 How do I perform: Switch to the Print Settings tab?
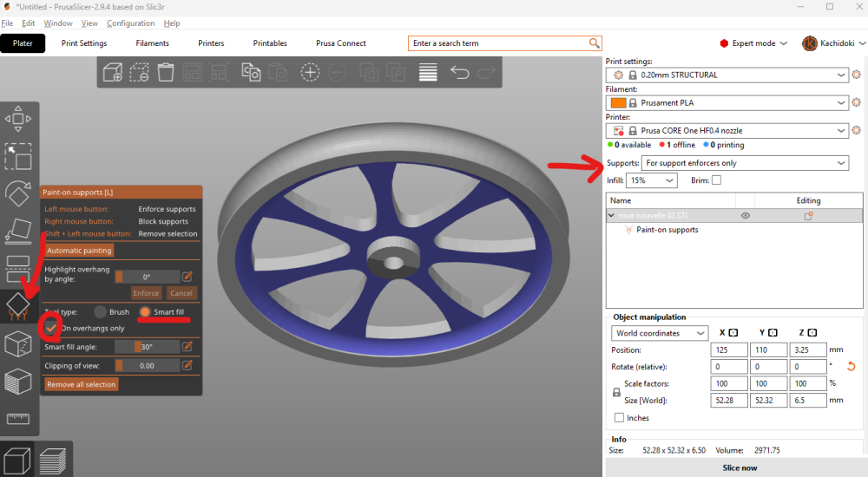84,43
